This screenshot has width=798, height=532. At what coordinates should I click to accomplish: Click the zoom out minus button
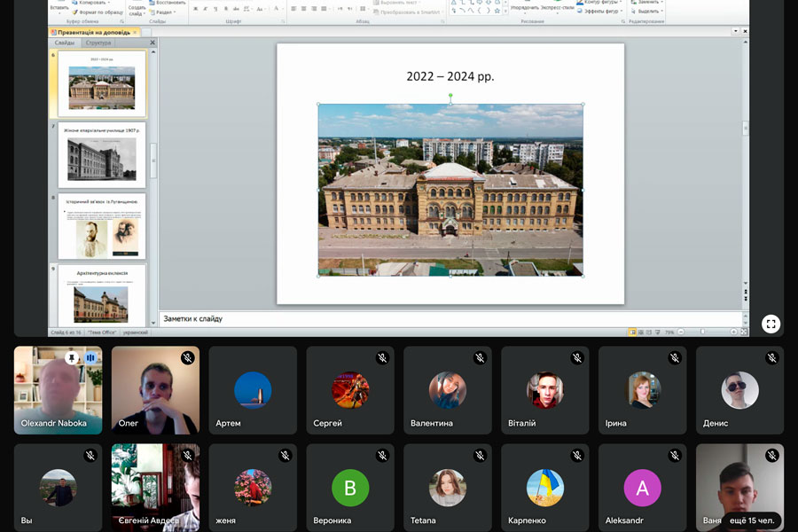pyautogui.click(x=683, y=332)
